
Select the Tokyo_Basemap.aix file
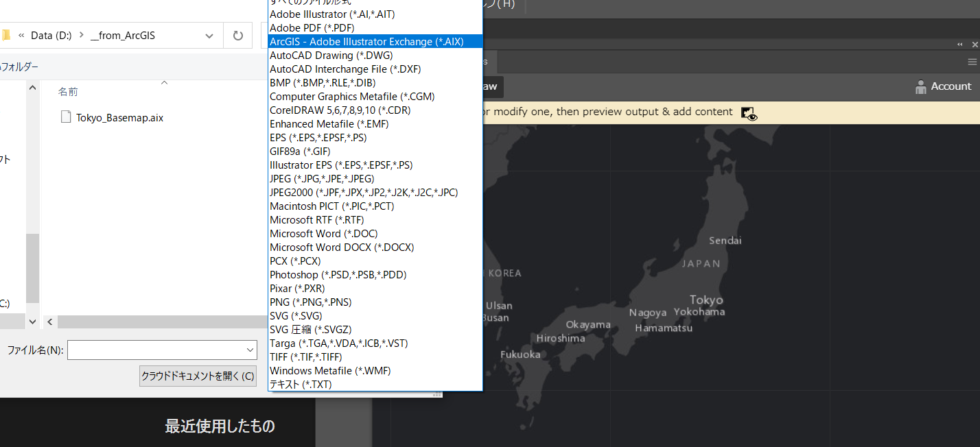(119, 117)
